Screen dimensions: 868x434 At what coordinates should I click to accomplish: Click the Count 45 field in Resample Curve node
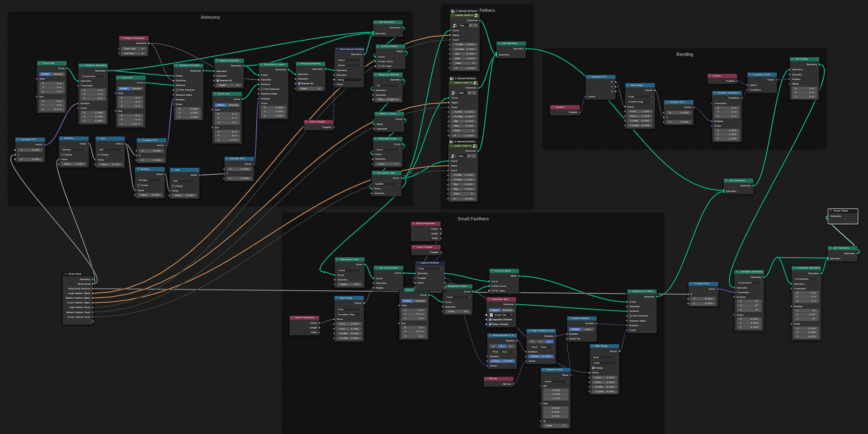[457, 312]
